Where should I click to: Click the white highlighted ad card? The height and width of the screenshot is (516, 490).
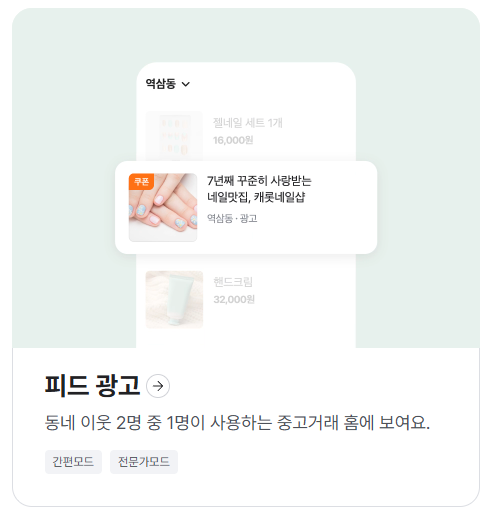click(x=246, y=207)
